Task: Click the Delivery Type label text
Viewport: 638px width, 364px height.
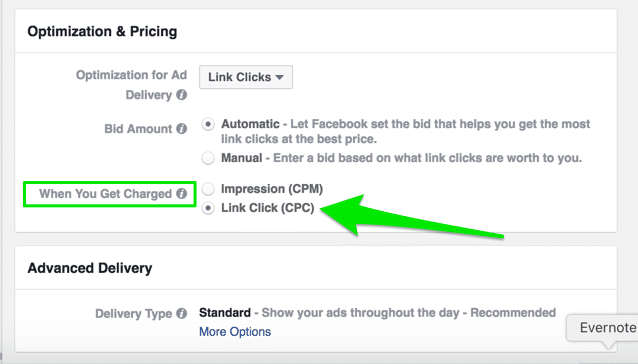Action: coord(133,314)
